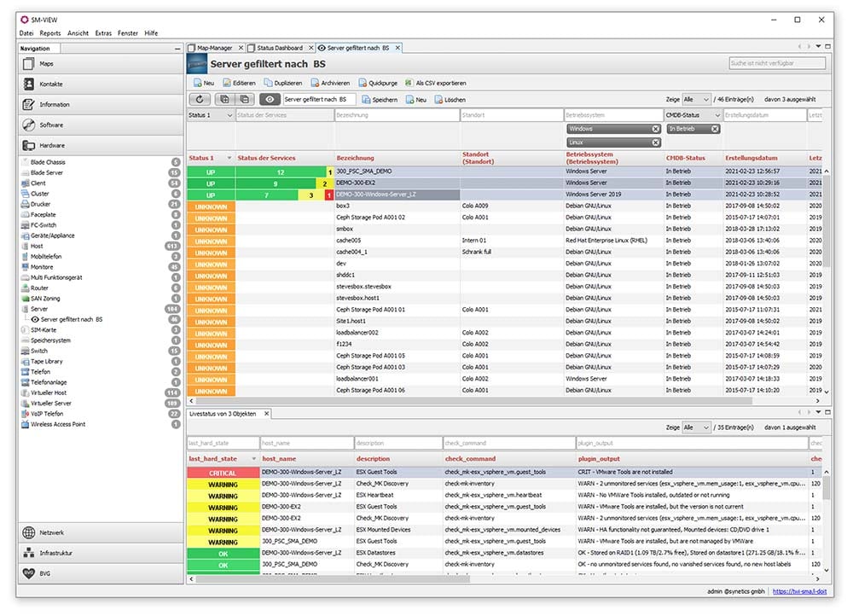The height and width of the screenshot is (616, 853).
Task: Sort by host_name column header
Action: tap(279, 459)
